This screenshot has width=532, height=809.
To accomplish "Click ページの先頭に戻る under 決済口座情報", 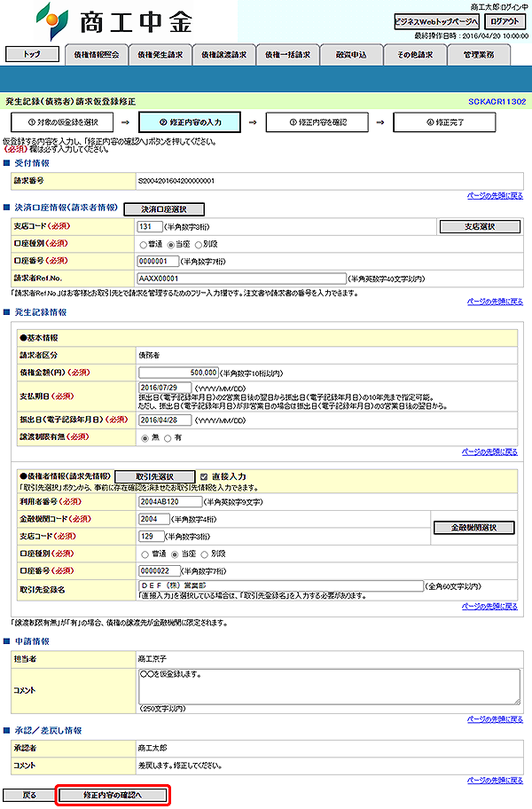I will click(495, 302).
